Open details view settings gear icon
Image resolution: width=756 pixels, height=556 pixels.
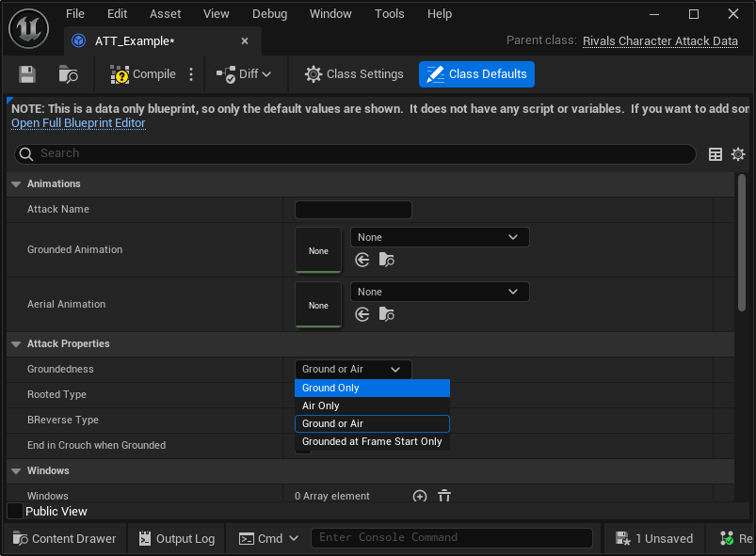tap(738, 154)
